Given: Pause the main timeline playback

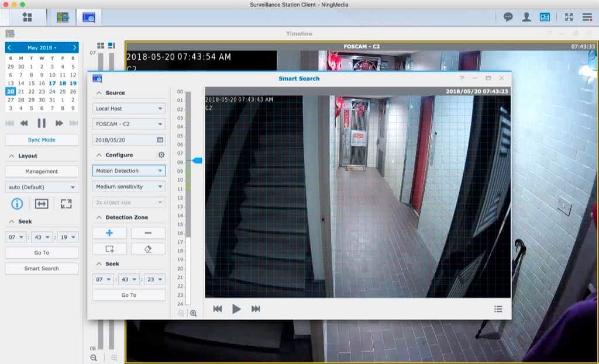Looking at the screenshot, I should pos(42,123).
